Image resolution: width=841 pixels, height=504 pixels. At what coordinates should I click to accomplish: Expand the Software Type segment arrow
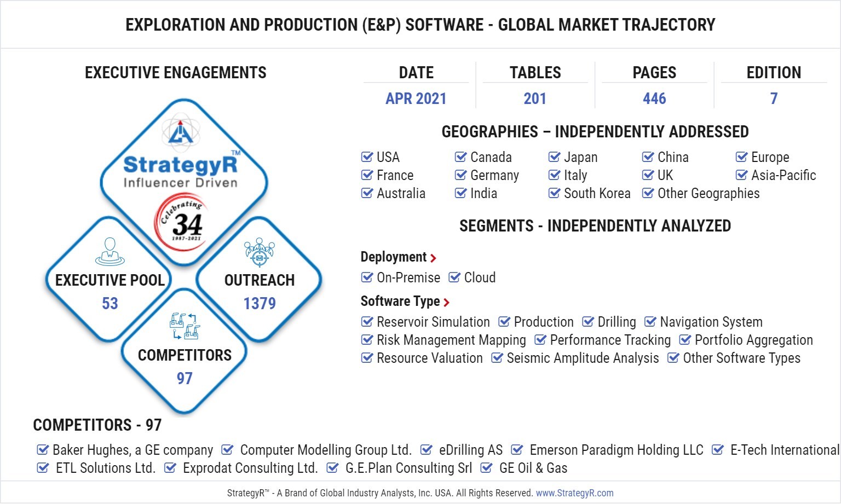click(x=446, y=302)
